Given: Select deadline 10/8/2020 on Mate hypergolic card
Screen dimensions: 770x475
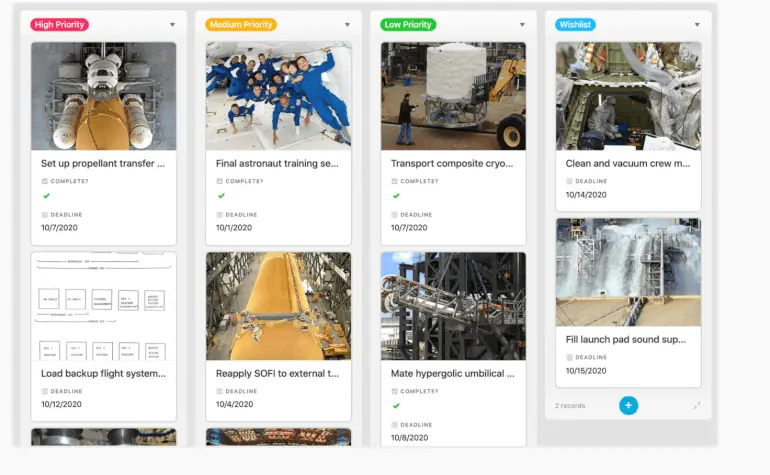Looking at the screenshot, I should coord(409,438).
